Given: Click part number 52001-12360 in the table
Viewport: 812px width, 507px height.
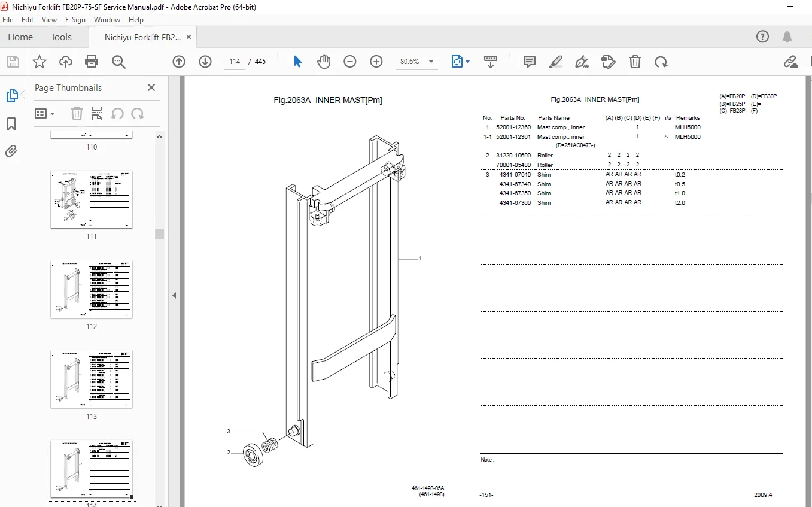Looking at the screenshot, I should [x=513, y=127].
